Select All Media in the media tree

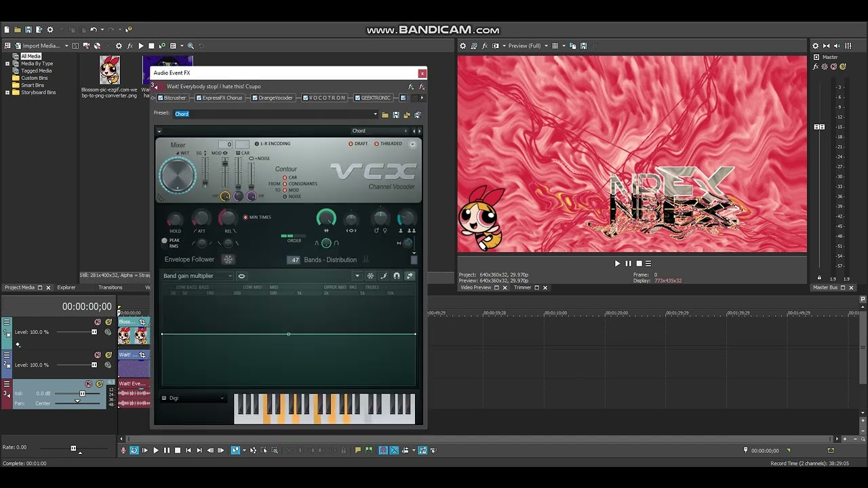[x=31, y=56]
